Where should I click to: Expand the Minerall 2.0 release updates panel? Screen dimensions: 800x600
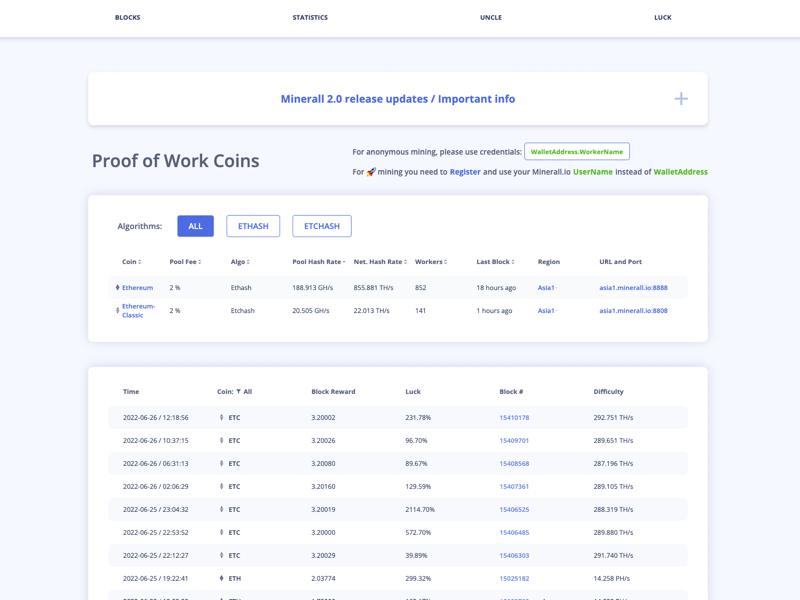(x=681, y=98)
